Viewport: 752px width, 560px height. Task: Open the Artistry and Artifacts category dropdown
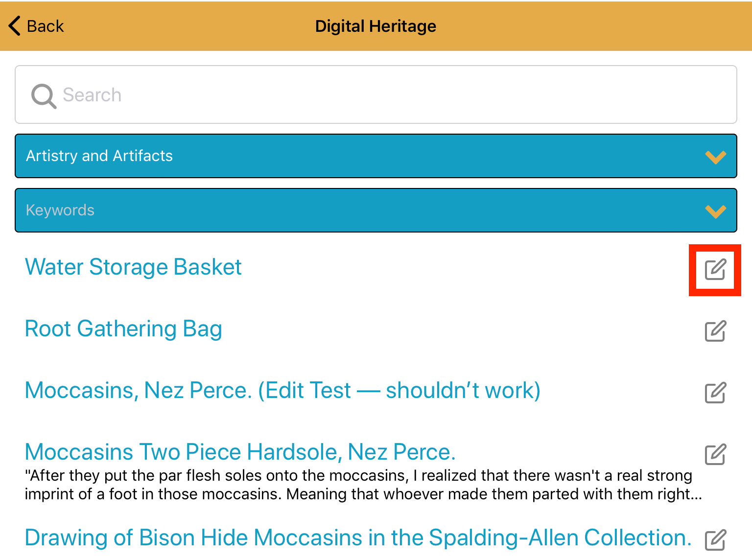point(376,156)
